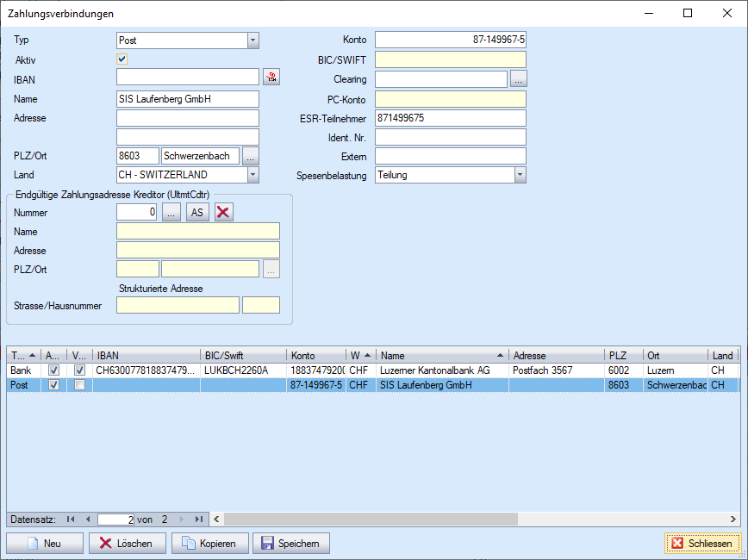Screen dimensions: 748x560
Task: Click Speichern to save the record
Action: click(x=290, y=544)
